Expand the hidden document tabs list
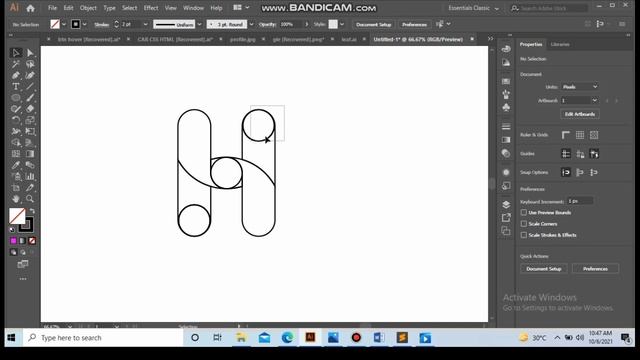Screen dimensions: 640x360 click(490, 39)
